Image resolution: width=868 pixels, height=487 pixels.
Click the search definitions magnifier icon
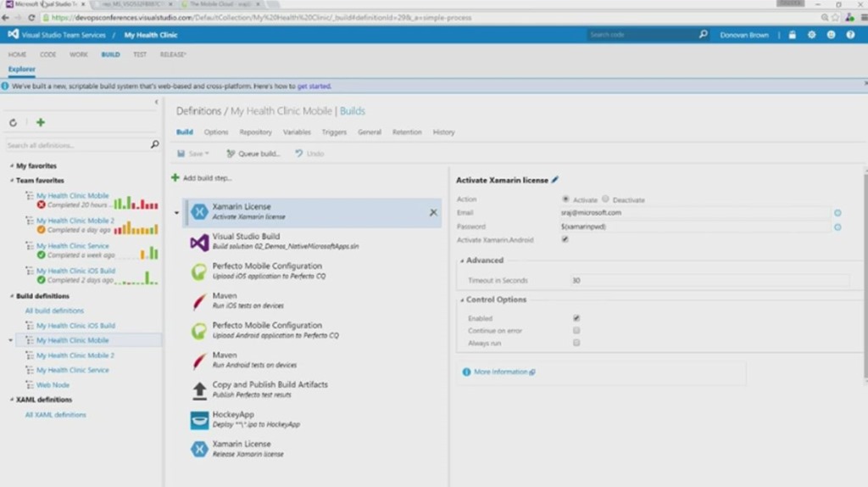click(154, 144)
